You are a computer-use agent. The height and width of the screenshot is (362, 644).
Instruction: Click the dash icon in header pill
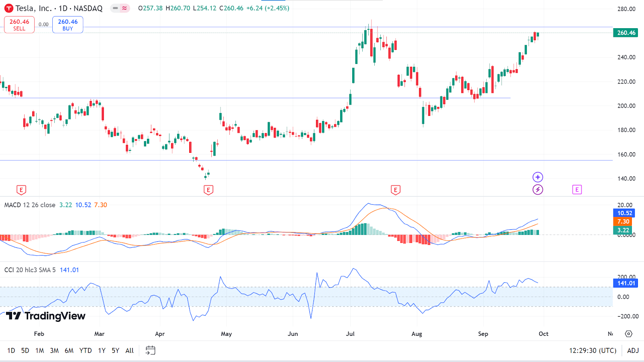coord(116,8)
